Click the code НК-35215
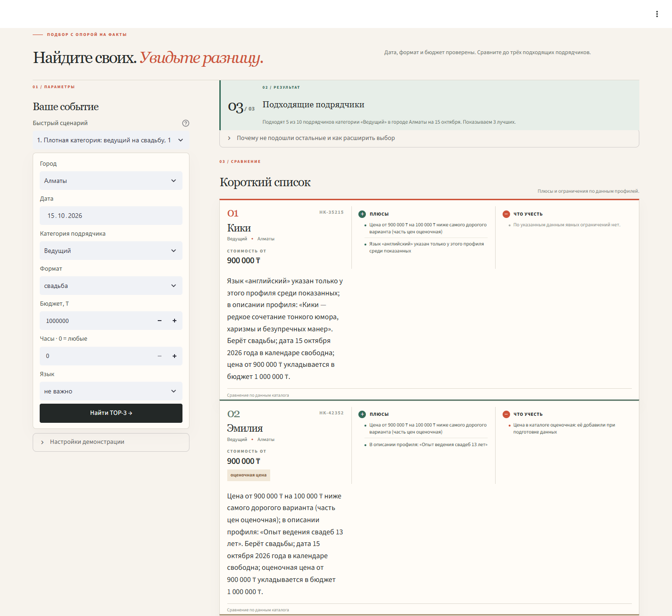672x616 pixels. click(331, 212)
